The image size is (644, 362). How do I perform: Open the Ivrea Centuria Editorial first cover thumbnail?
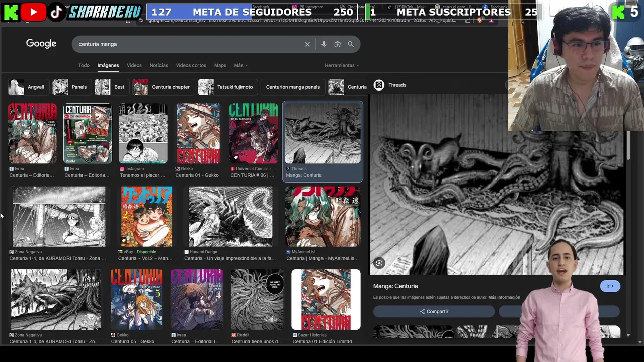[x=33, y=133]
